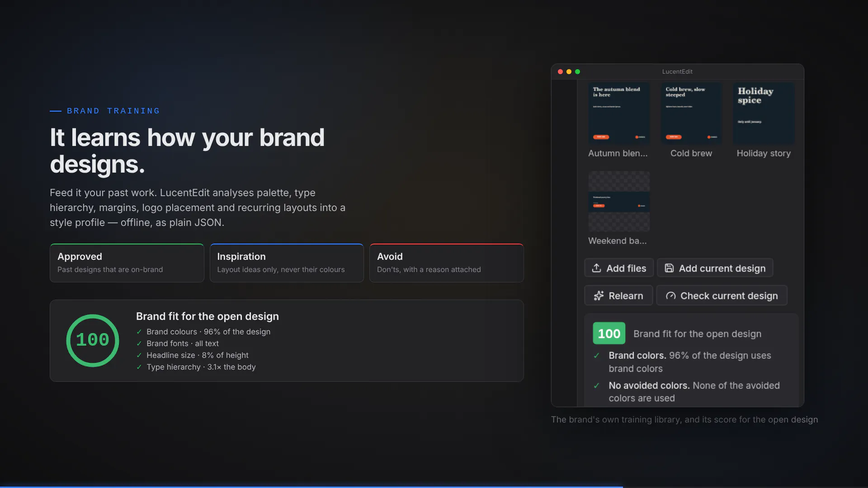This screenshot has width=868, height=488.
Task: Click the Check current design label
Action: (729, 296)
